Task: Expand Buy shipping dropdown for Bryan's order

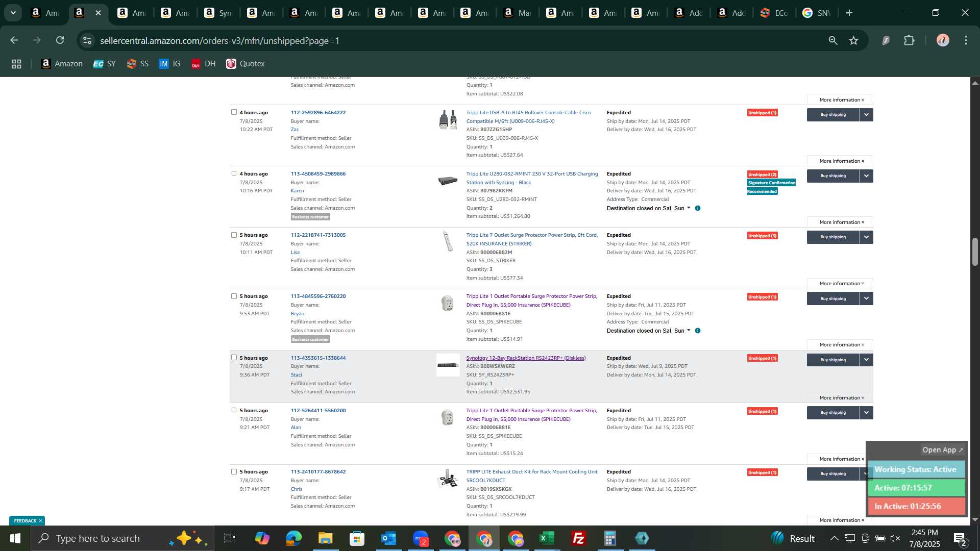Action: pos(866,298)
